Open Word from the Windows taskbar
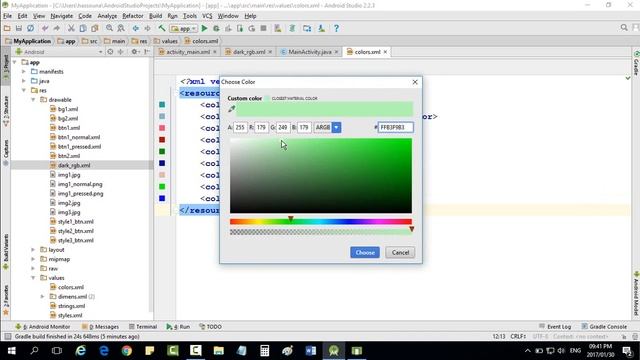Image resolution: width=640 pixels, height=360 pixels. coord(311,351)
